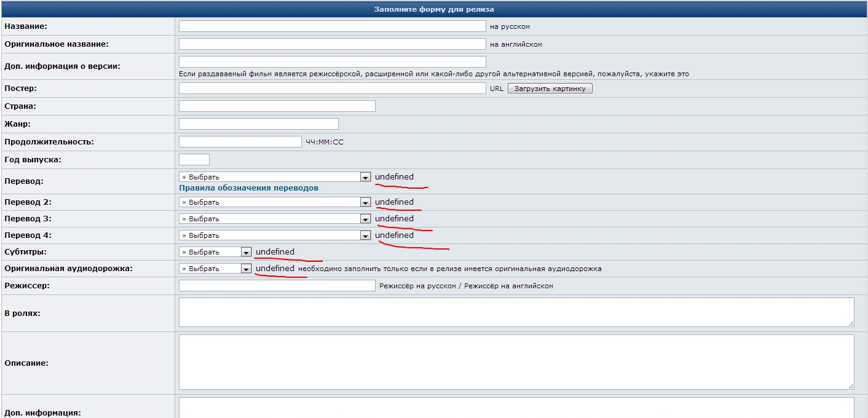Select the Жанр text field
868x418 pixels.
(258, 124)
